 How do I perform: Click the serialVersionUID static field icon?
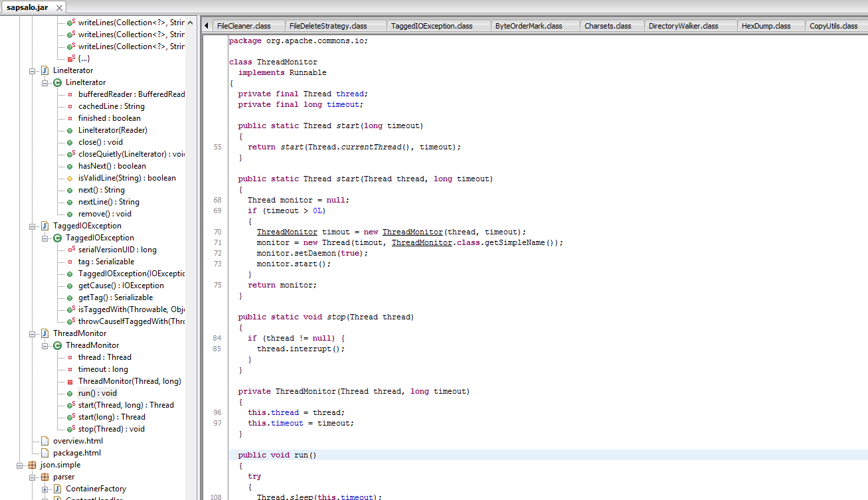point(70,250)
